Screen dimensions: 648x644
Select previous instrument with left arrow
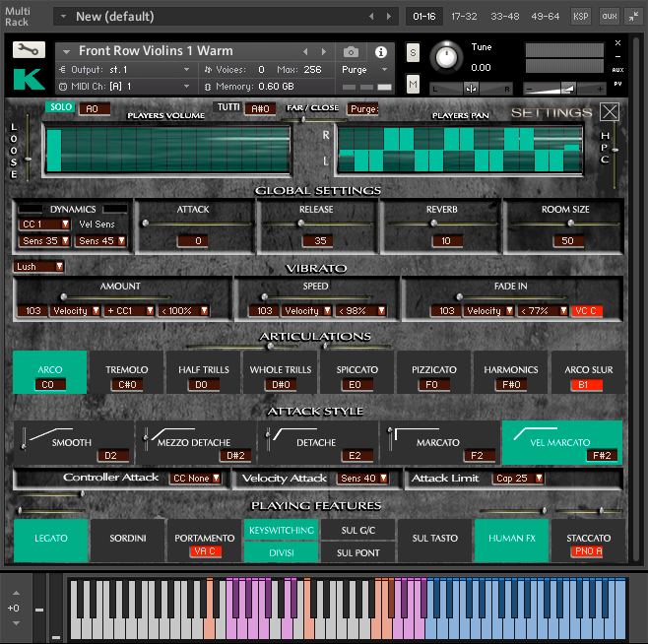305,51
